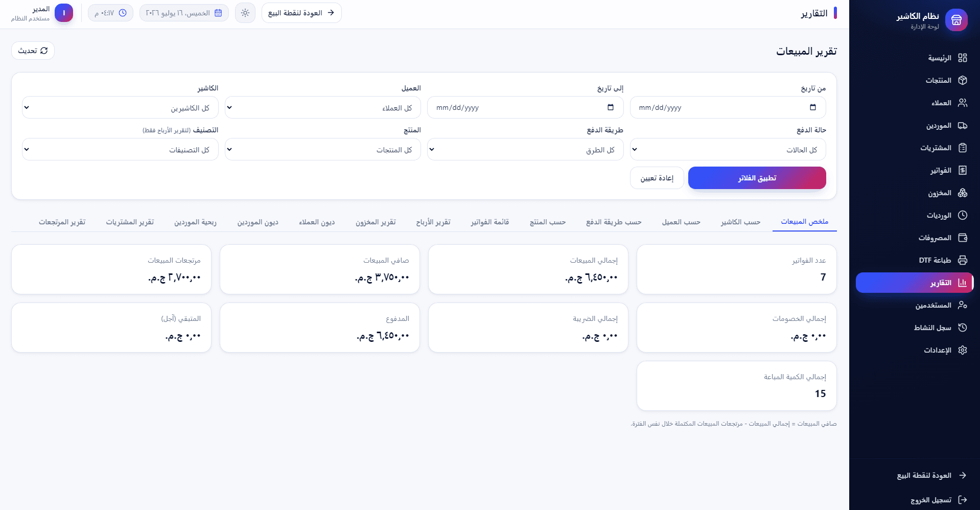The height and width of the screenshot is (510, 980).
Task: Switch to the 'تقرير الأرباح' tab
Action: pos(433,222)
